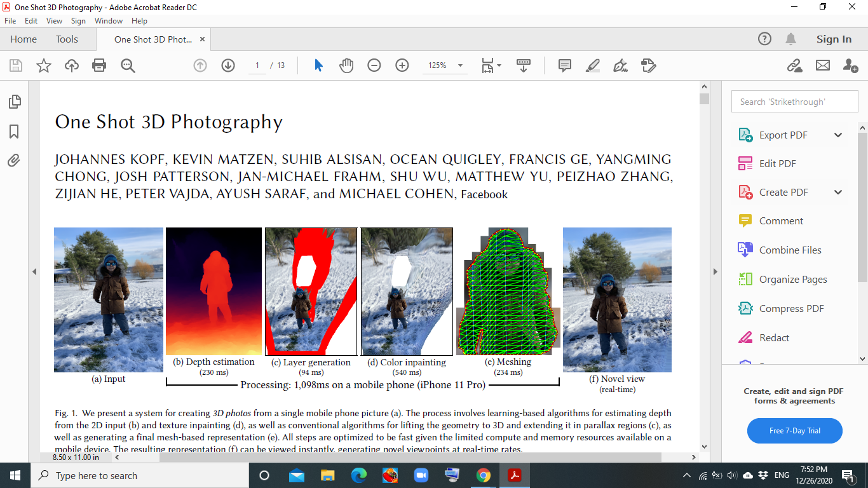868x488 pixels.
Task: Click the share link icon
Action: [794, 65]
